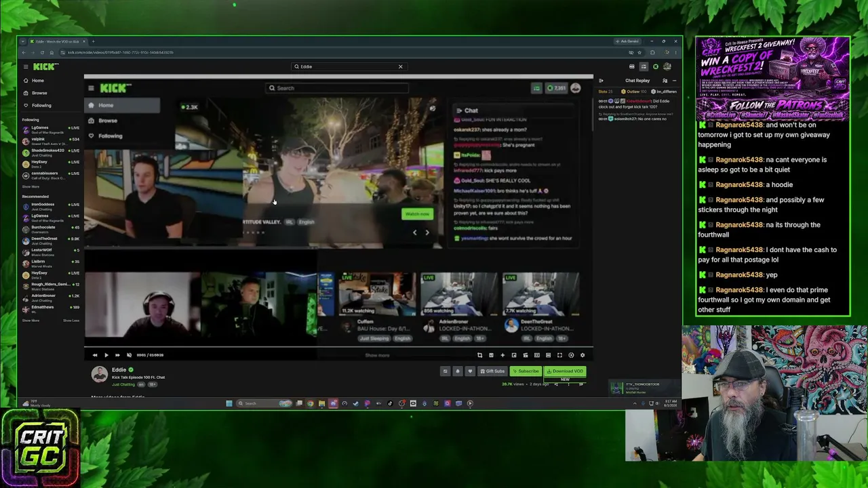
Task: Open LestarWOlf in Recommended list
Action: coord(51,251)
